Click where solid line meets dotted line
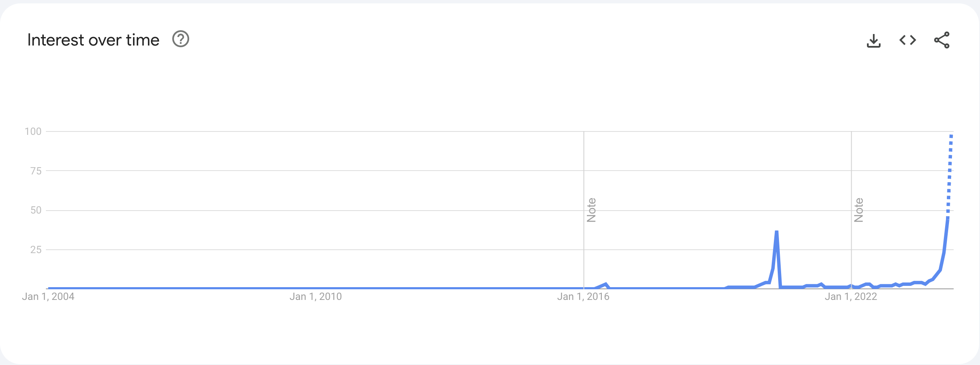This screenshot has height=365, width=980. [948, 217]
